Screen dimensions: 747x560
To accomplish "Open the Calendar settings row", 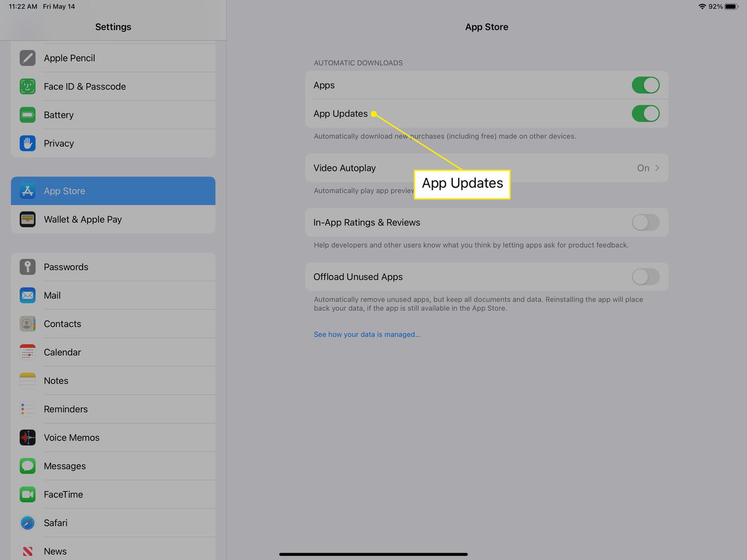I will (x=113, y=352).
